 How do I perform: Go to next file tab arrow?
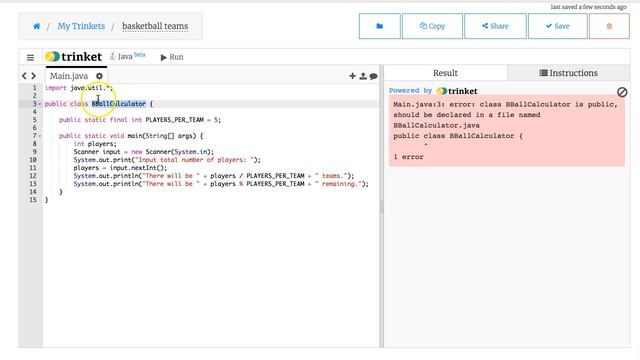pos(33,76)
